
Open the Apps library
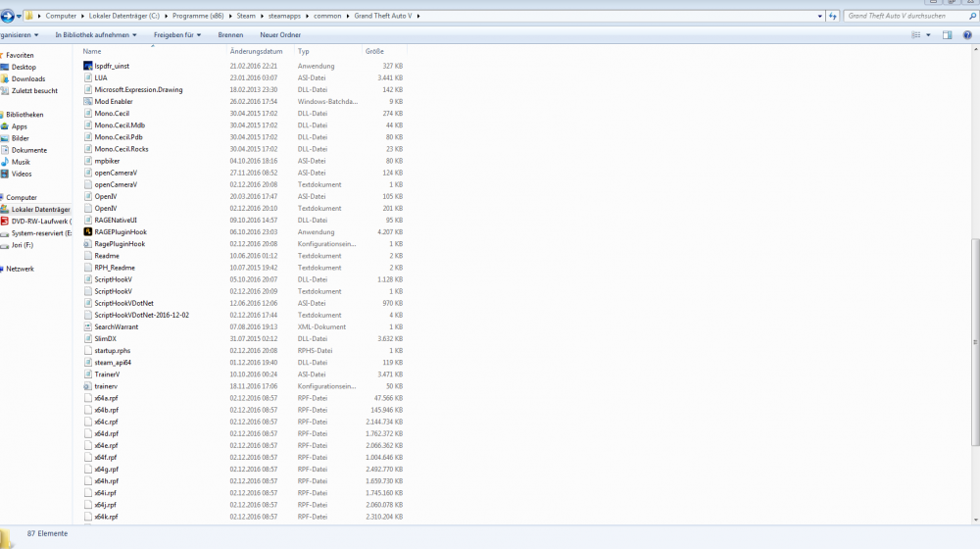coord(20,126)
